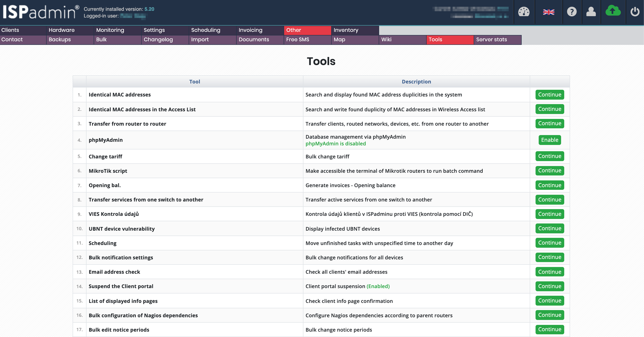The image size is (644, 337).
Task: Open the Bulk submenu
Action: (118, 39)
